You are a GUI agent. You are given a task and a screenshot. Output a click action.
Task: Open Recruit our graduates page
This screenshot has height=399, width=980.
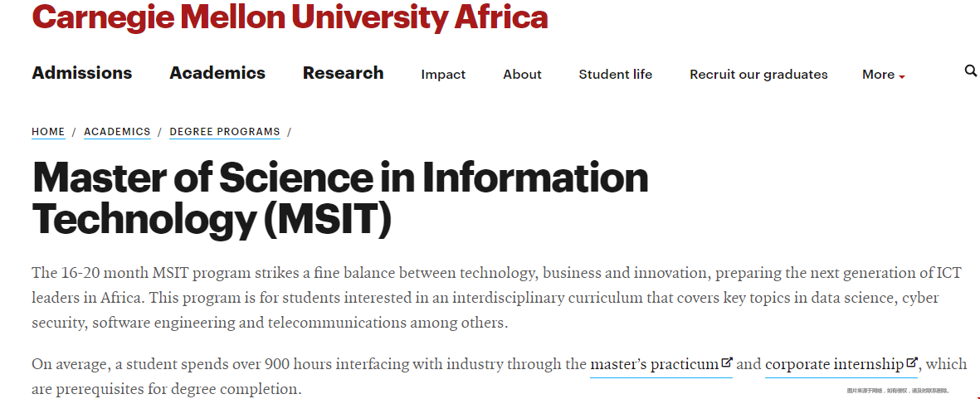click(758, 75)
